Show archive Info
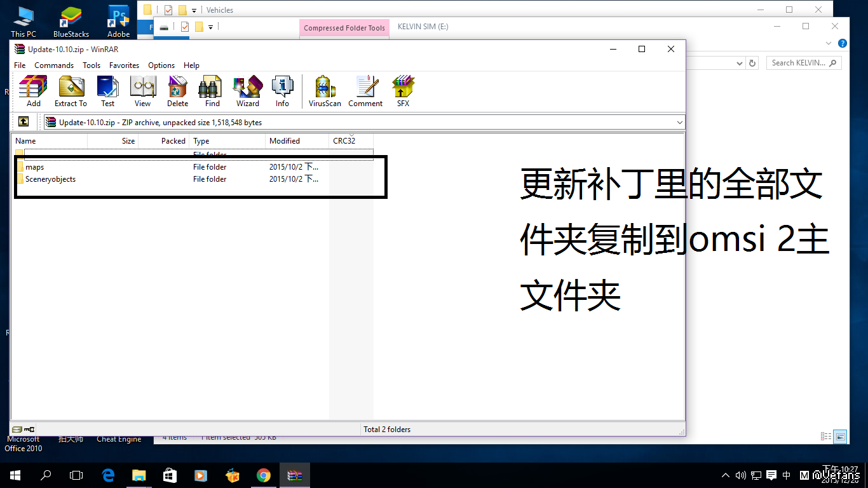Screen dimensions: 868x488 click(282, 91)
